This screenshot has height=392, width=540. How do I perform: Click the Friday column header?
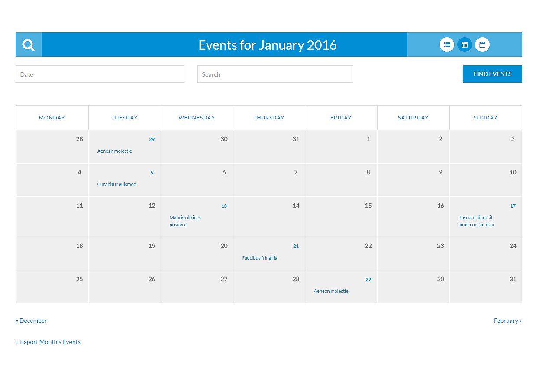341,118
